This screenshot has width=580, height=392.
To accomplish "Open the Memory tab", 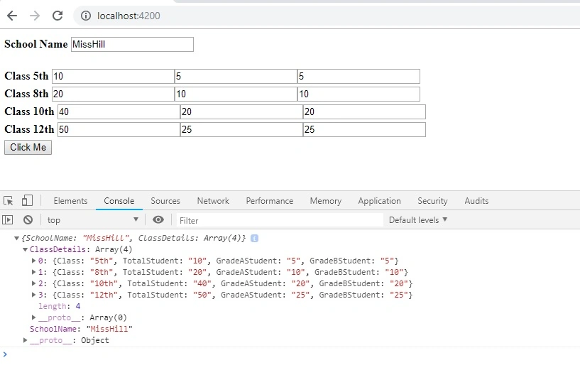I will click(326, 201).
